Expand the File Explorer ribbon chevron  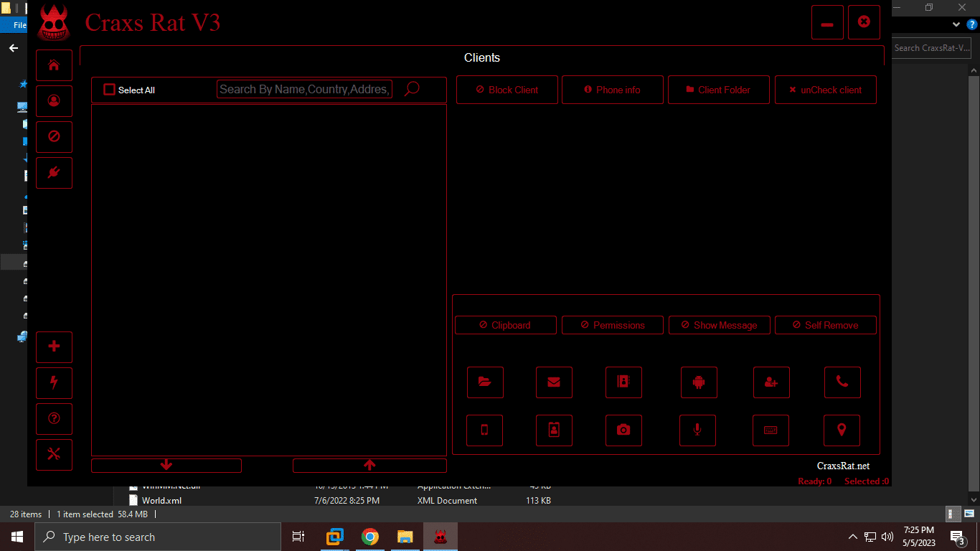click(956, 24)
